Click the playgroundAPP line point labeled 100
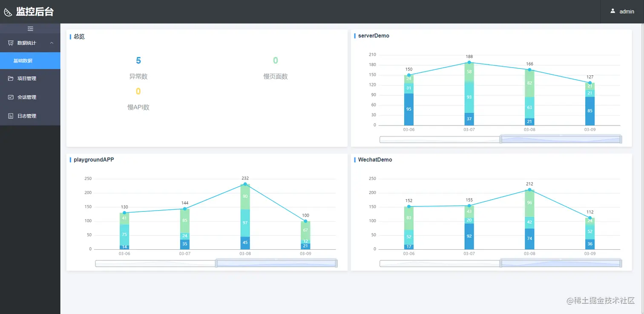Viewport: 644px width, 314px height. [x=306, y=221]
